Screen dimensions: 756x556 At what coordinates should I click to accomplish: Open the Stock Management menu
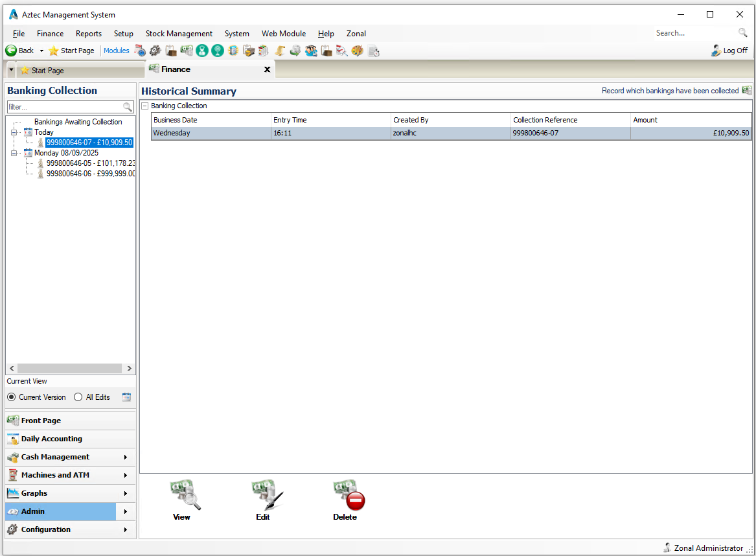tap(179, 34)
